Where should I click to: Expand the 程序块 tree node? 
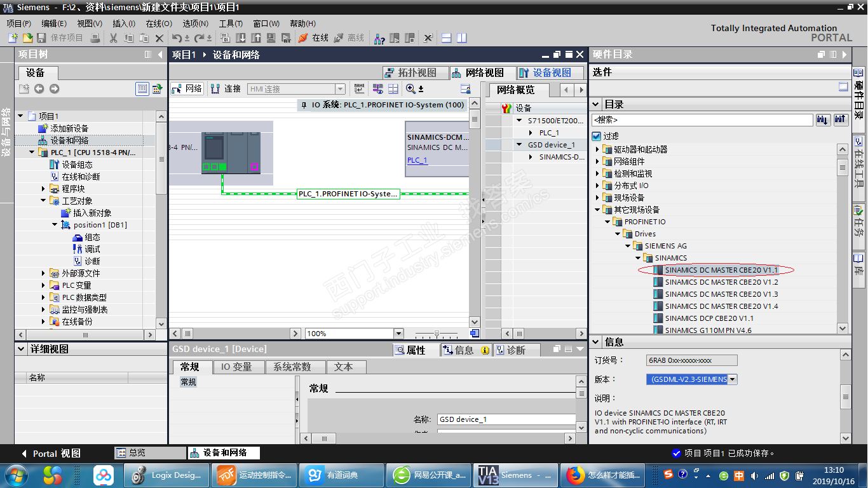[44, 189]
